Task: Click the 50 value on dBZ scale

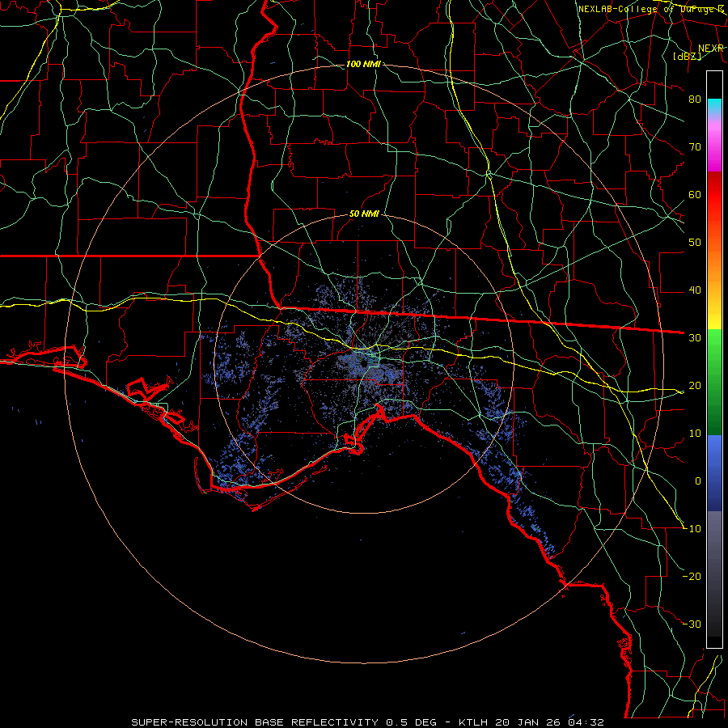Action: 695,243
